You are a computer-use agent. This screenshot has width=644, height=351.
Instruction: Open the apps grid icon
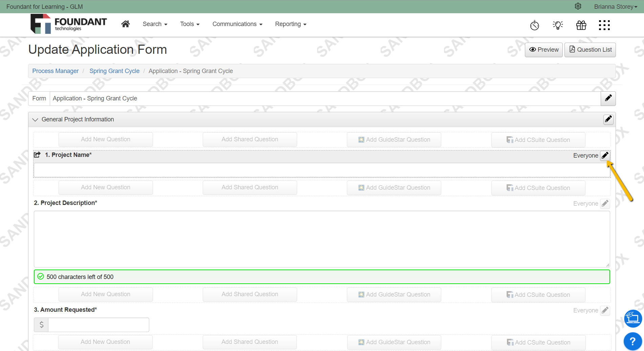coord(604,25)
